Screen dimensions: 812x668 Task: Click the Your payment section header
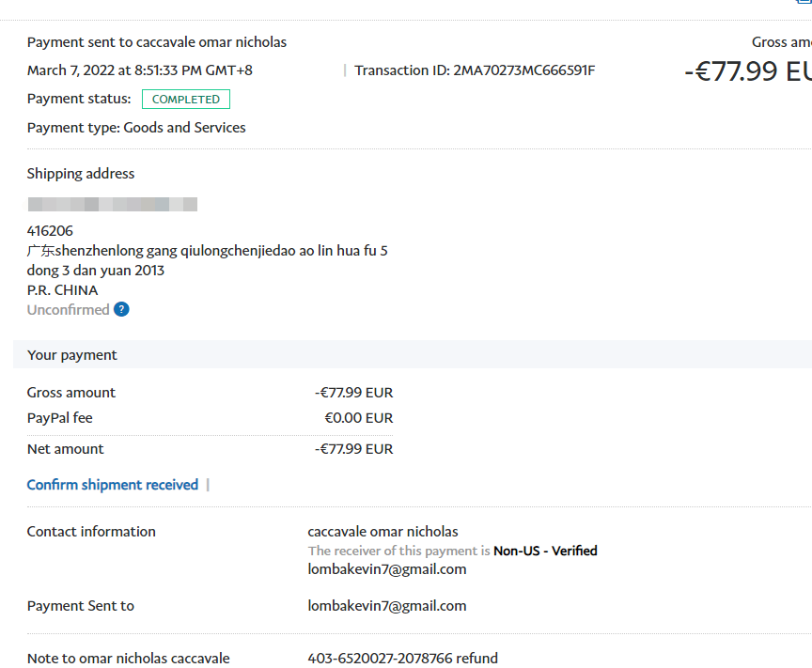click(x=72, y=355)
